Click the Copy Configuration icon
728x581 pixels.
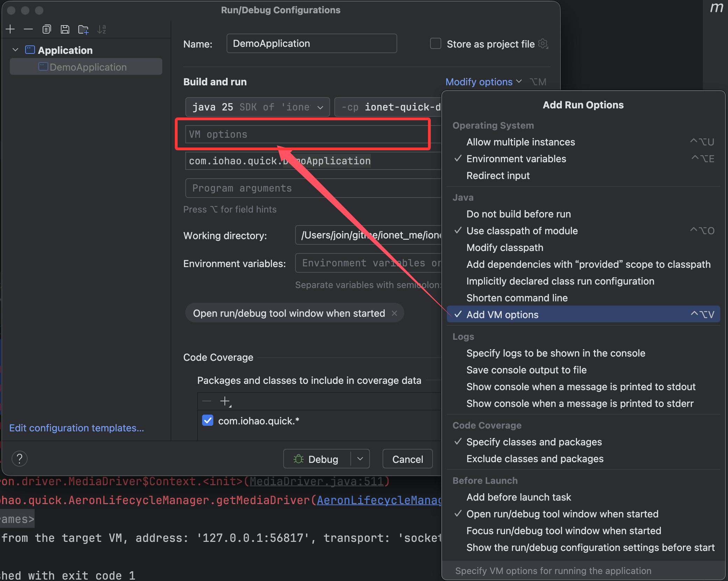tap(47, 29)
